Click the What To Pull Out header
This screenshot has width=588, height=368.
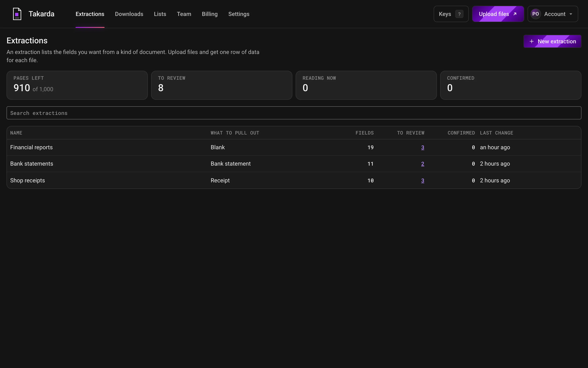click(235, 133)
